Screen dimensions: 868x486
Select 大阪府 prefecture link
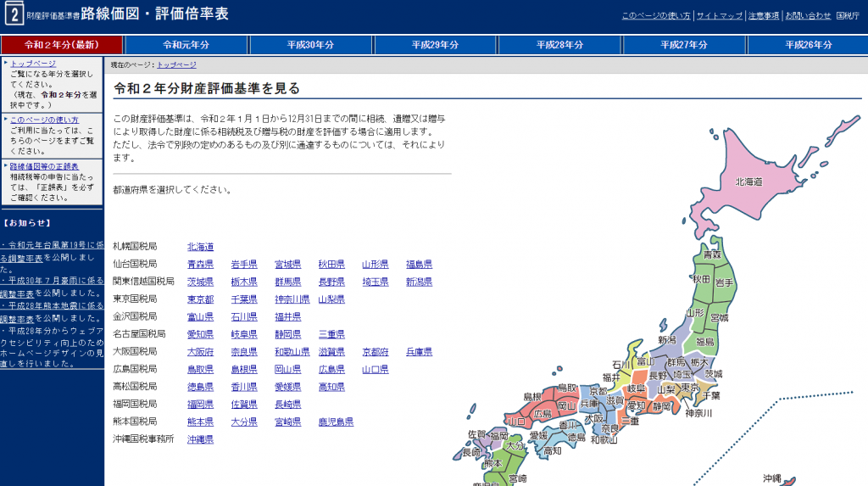(200, 352)
